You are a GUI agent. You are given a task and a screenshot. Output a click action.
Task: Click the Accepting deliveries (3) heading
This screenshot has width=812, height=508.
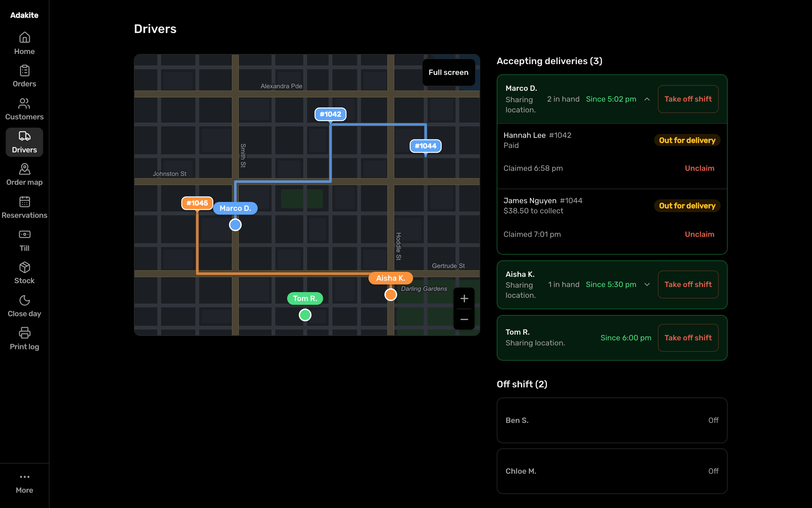coord(549,61)
